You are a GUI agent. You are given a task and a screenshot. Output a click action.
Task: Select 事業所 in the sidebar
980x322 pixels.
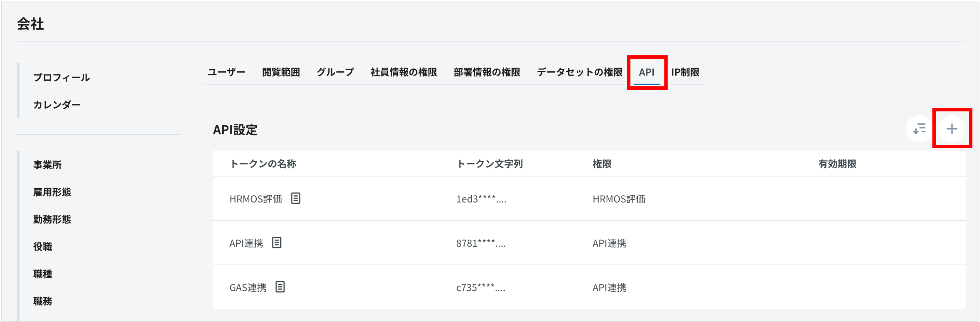(47, 165)
